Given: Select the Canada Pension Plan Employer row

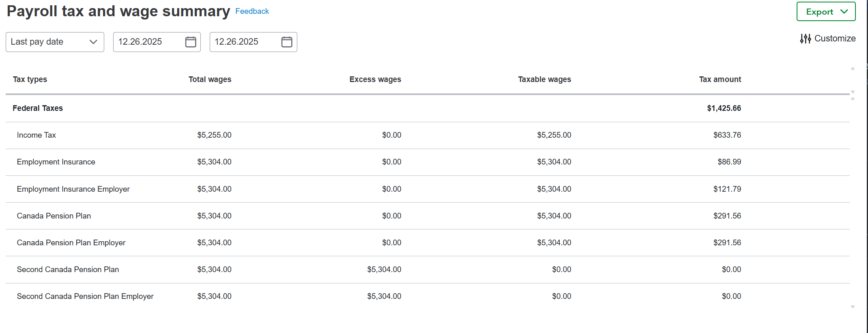Looking at the screenshot, I should 71,242.
